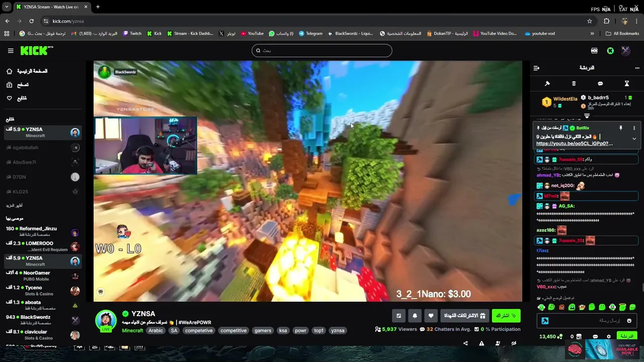
Task: Select the Arabic language tag
Action: pos(155,330)
